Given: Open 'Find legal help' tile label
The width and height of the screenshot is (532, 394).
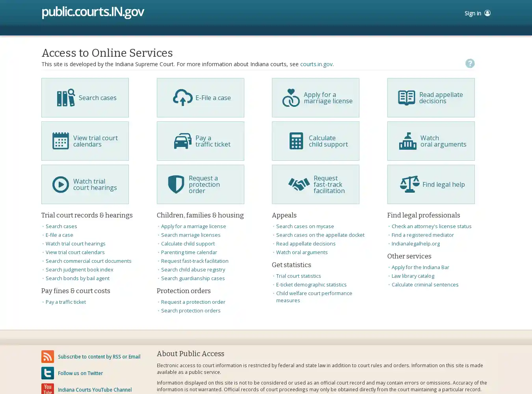Looking at the screenshot, I should pos(443,184).
